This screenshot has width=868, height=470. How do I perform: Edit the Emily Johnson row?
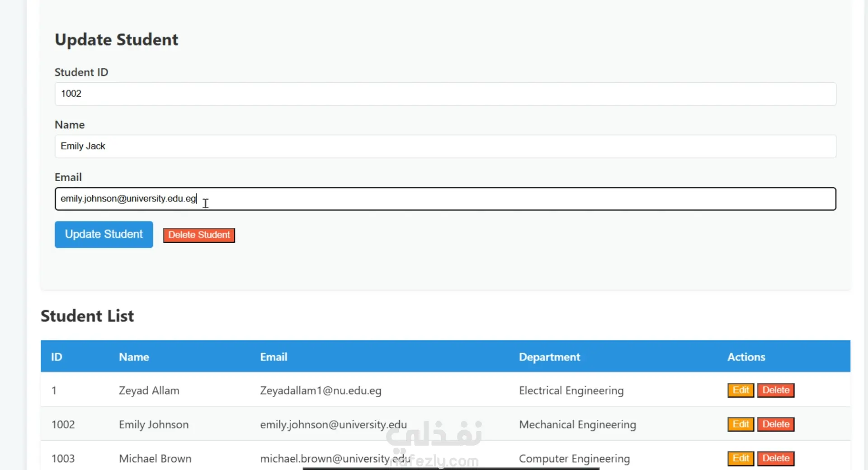741,424
